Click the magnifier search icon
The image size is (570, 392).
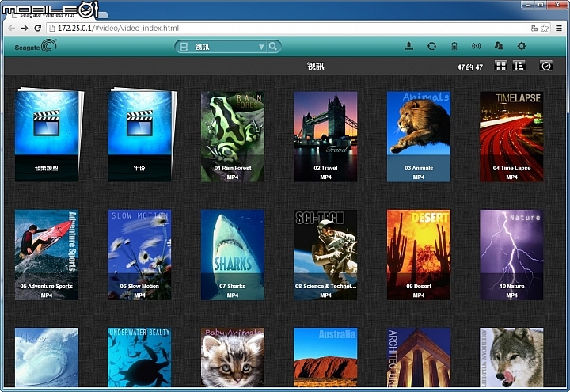pos(272,46)
